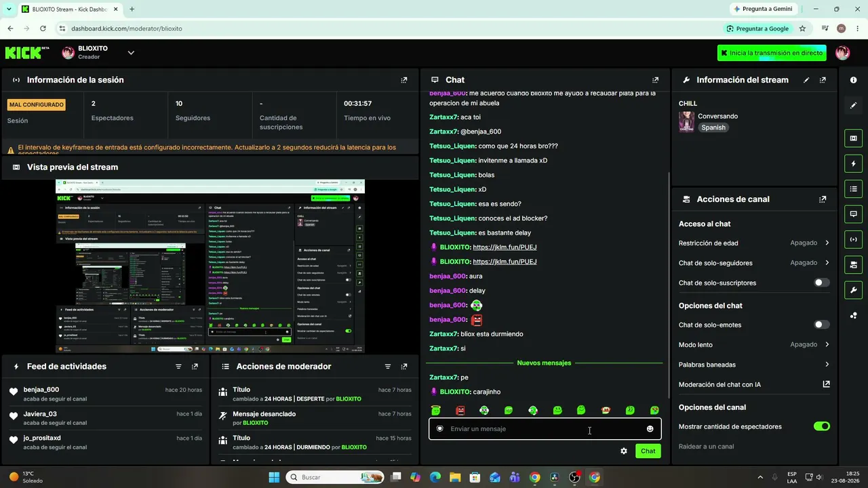Click the Conversando category thumbnail
The image size is (868, 488).
click(x=686, y=121)
